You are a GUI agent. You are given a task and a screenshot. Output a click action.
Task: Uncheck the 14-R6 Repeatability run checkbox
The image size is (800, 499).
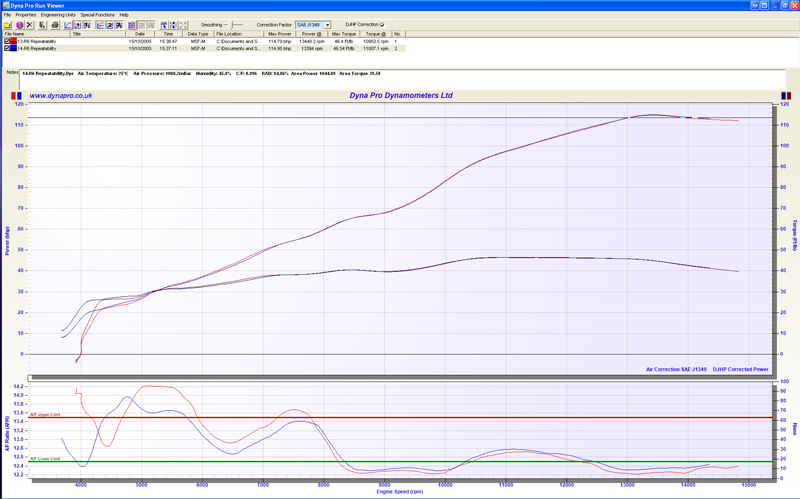[x=7, y=48]
